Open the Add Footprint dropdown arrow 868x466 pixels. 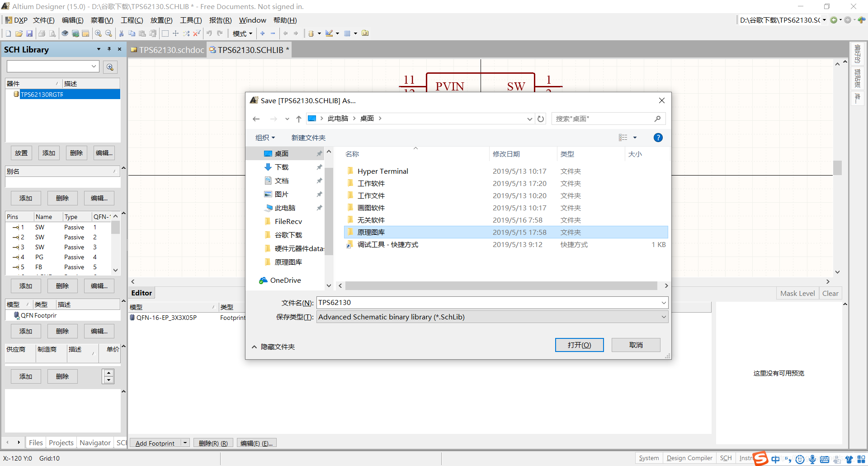coord(185,443)
